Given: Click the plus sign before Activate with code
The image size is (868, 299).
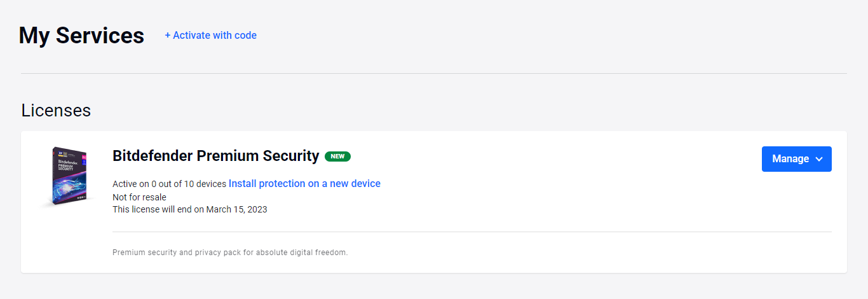Looking at the screenshot, I should (168, 36).
